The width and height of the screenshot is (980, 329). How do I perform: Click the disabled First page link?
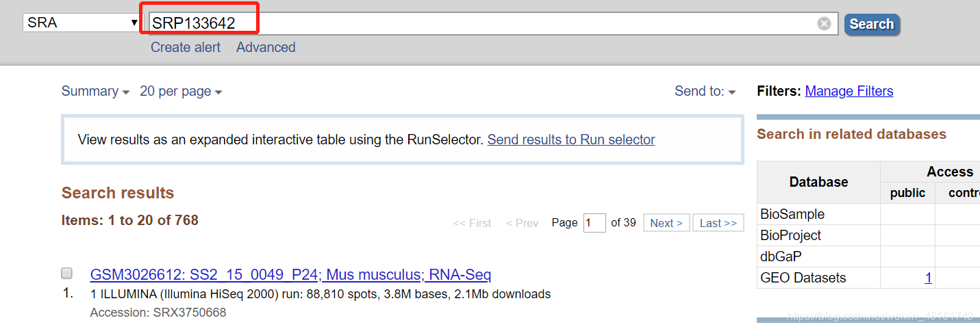coord(472,223)
